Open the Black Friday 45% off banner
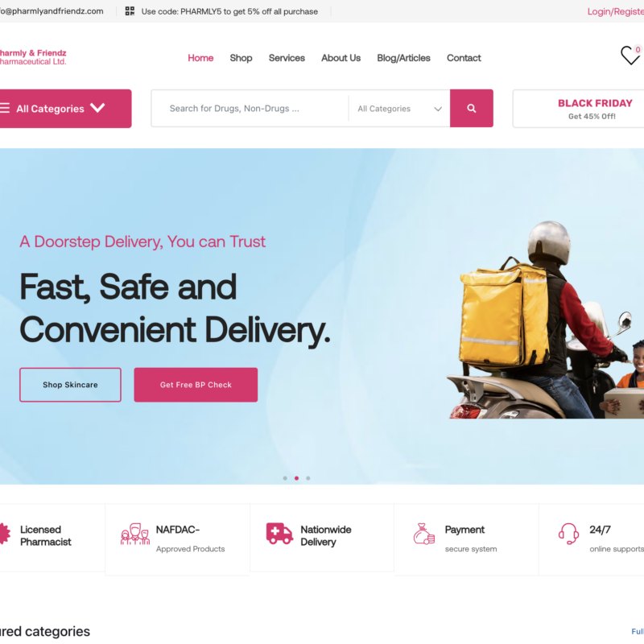 [x=579, y=109]
